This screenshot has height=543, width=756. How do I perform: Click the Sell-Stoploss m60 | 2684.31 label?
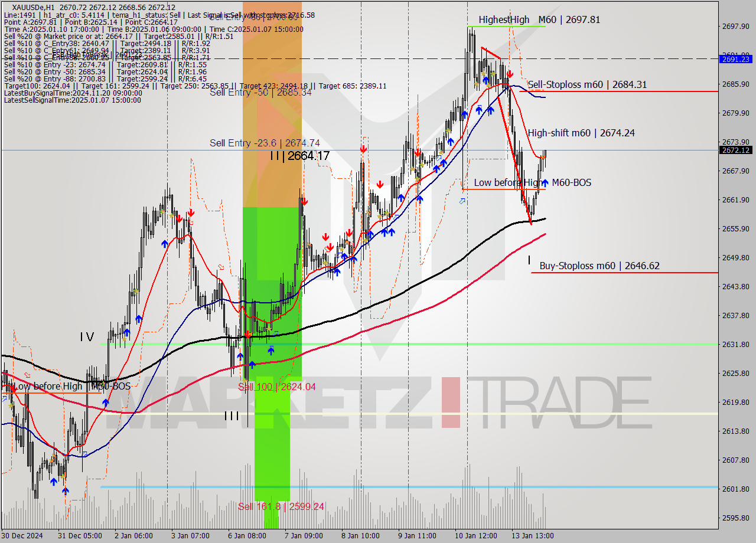point(587,84)
